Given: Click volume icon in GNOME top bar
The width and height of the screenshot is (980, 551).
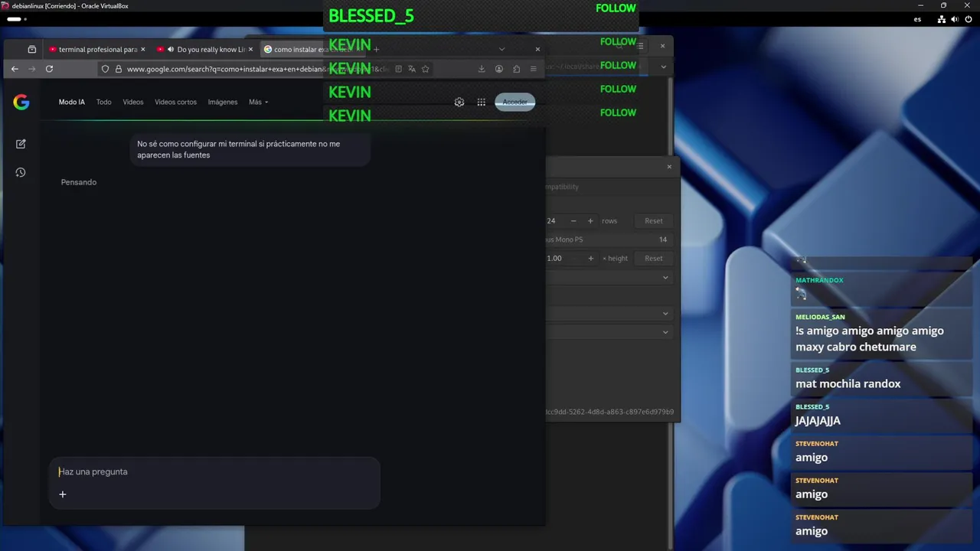Looking at the screenshot, I should pyautogui.click(x=954, y=19).
